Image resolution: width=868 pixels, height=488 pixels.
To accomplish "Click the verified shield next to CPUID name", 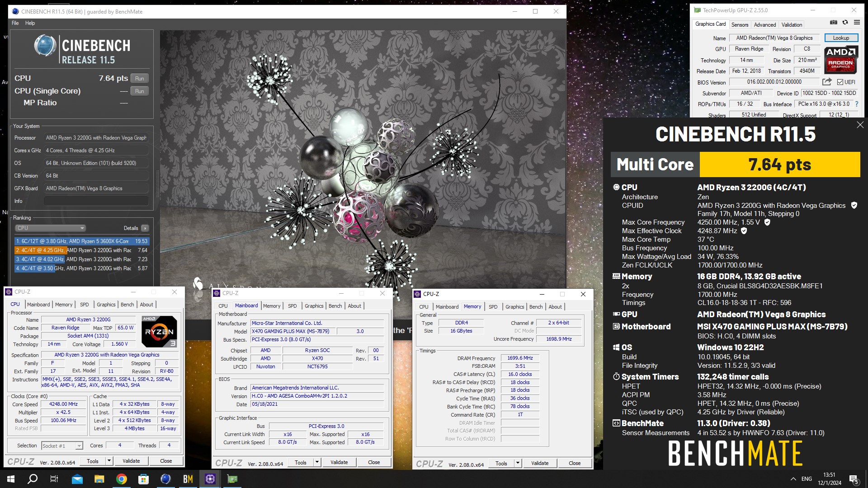I will (x=854, y=205).
